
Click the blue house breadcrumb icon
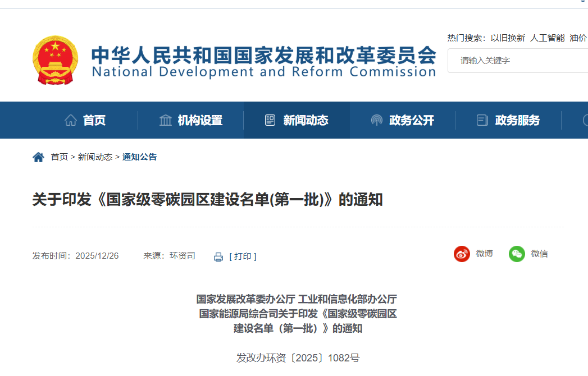click(38, 157)
